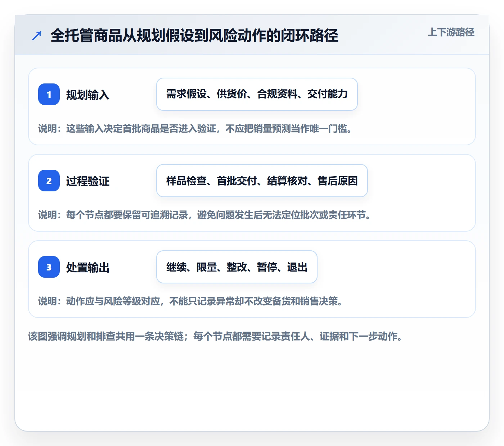Click the title 全托管商品从规划假设到风险动作的闭环路径
The height and width of the screenshot is (446, 504).
[x=194, y=36]
